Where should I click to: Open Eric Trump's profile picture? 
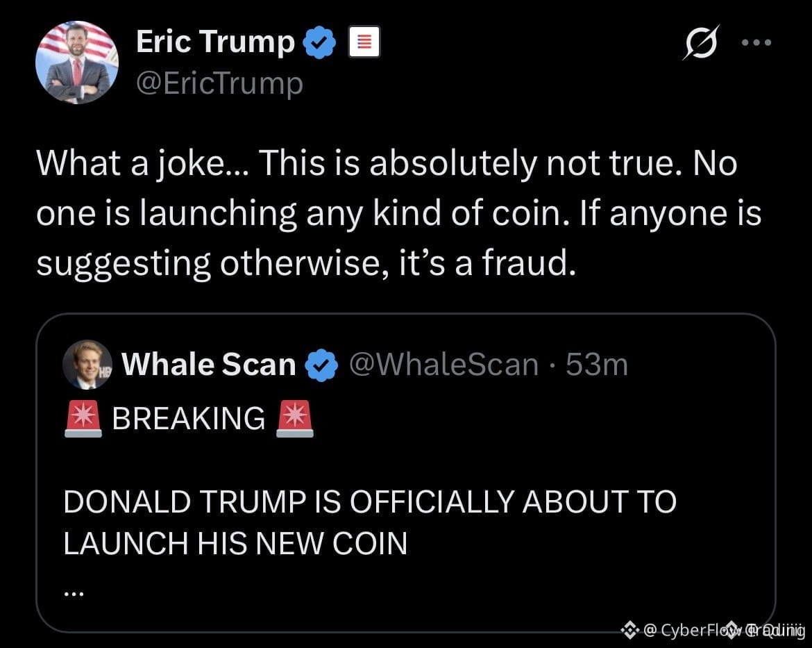76,63
